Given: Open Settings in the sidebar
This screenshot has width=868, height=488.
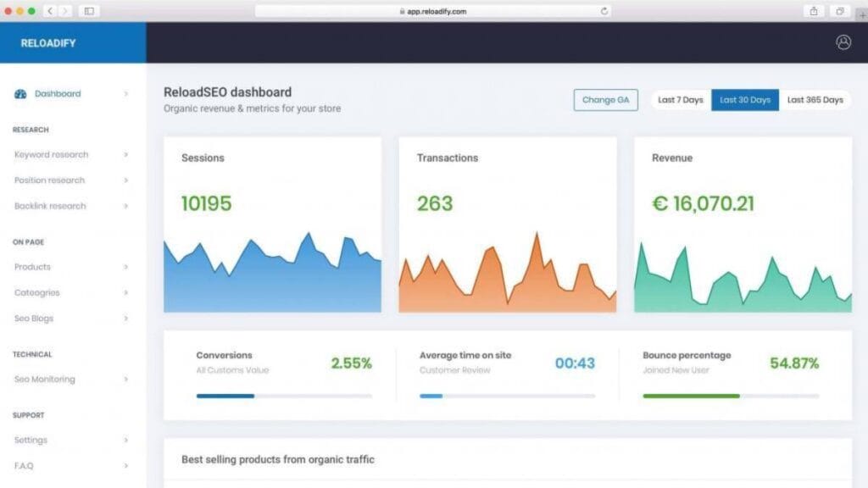Looking at the screenshot, I should [31, 440].
